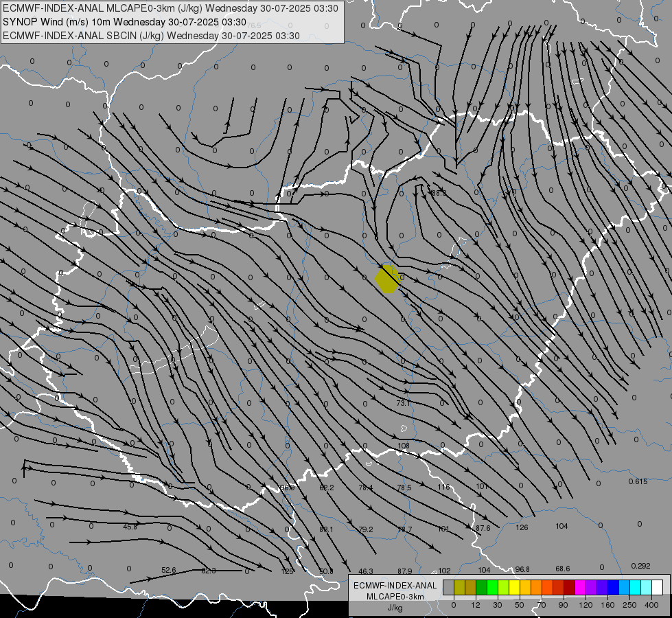Screen dimensions: 672x618
Task: Click the 400 tick label on the scale
Action: (651, 605)
